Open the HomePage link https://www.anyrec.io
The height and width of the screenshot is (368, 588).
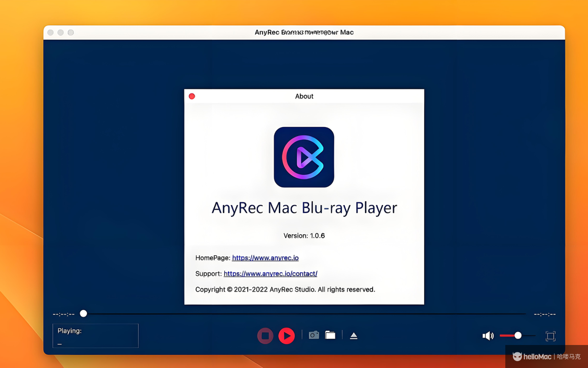click(265, 258)
